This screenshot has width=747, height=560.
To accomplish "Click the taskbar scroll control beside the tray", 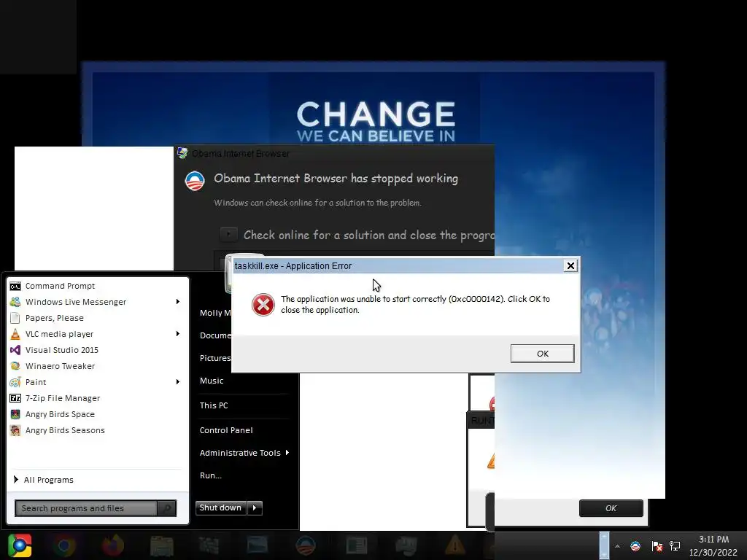I will (604, 545).
